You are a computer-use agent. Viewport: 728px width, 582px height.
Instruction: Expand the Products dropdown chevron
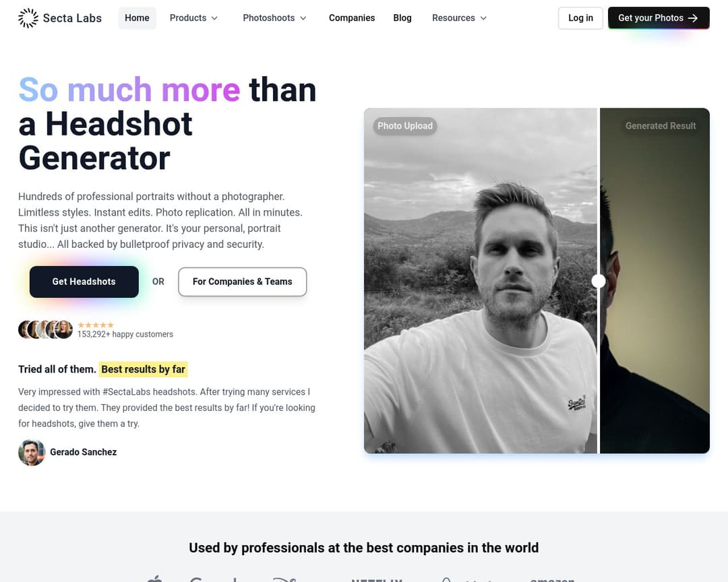point(214,18)
